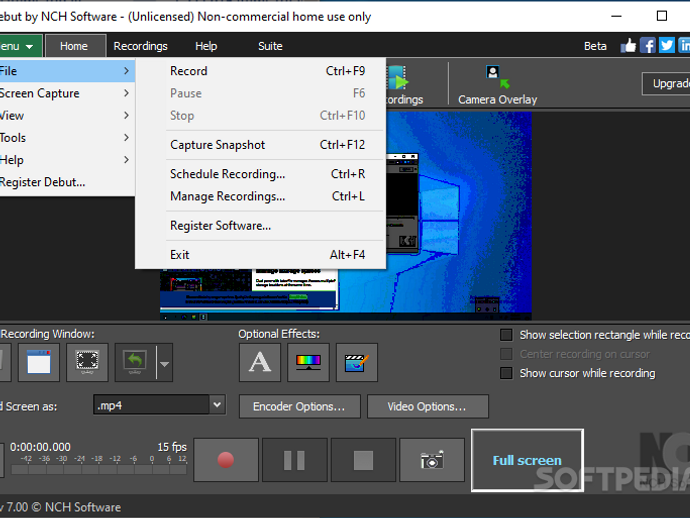
Task: Click the thumbs-up Like icon
Action: pos(628,45)
